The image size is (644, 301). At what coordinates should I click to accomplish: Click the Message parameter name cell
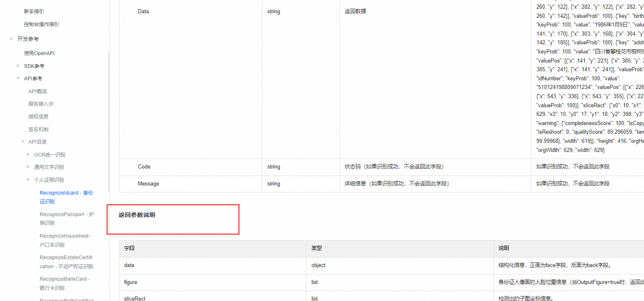click(148, 183)
